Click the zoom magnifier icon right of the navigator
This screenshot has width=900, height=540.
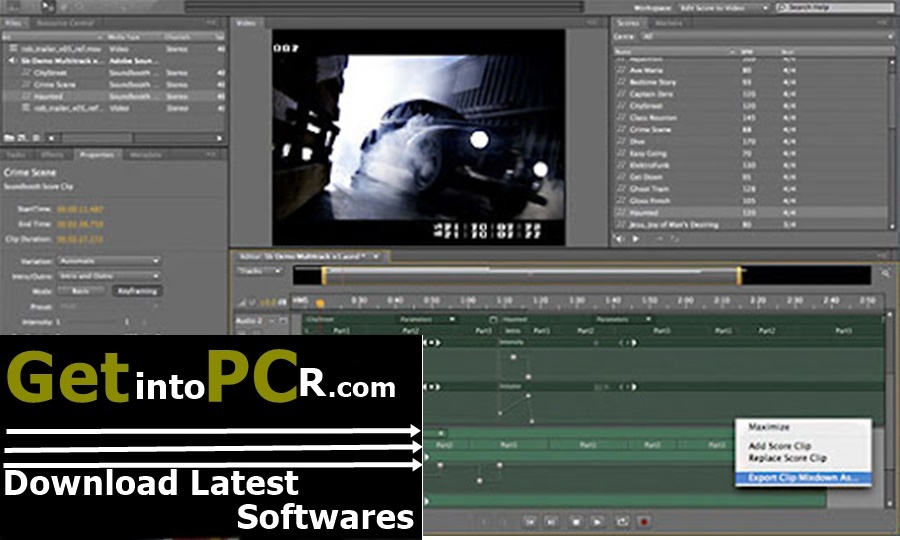[886, 275]
